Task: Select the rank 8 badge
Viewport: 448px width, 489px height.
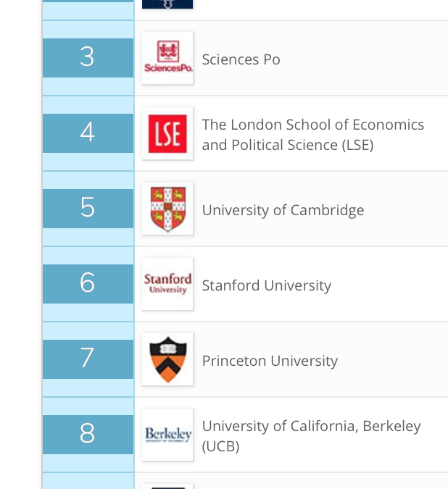Action: pyautogui.click(x=88, y=435)
